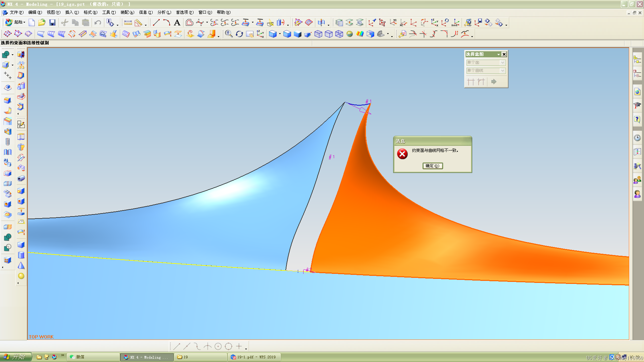The image size is (644, 362).
Task: Toggle the second curve chaining rule icon
Action: [x=481, y=82]
